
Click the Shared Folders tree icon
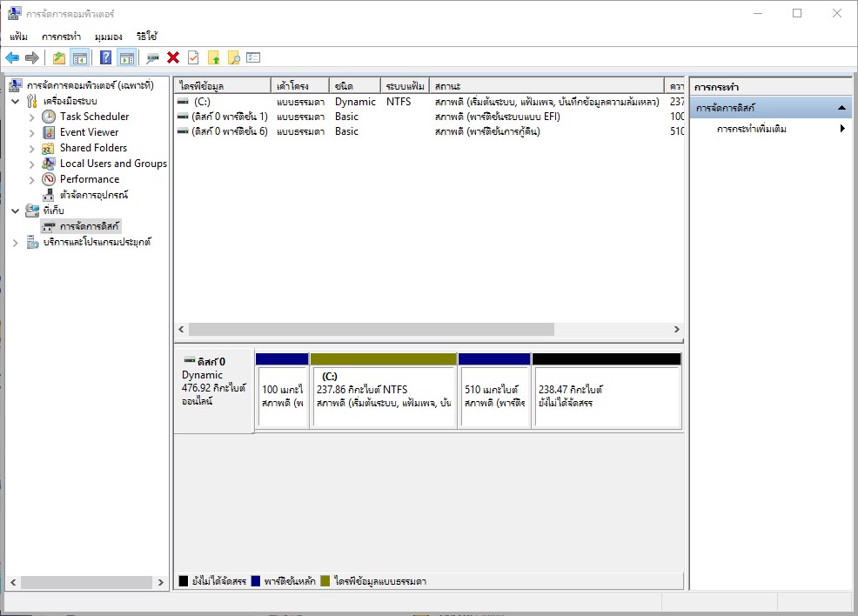point(49,148)
